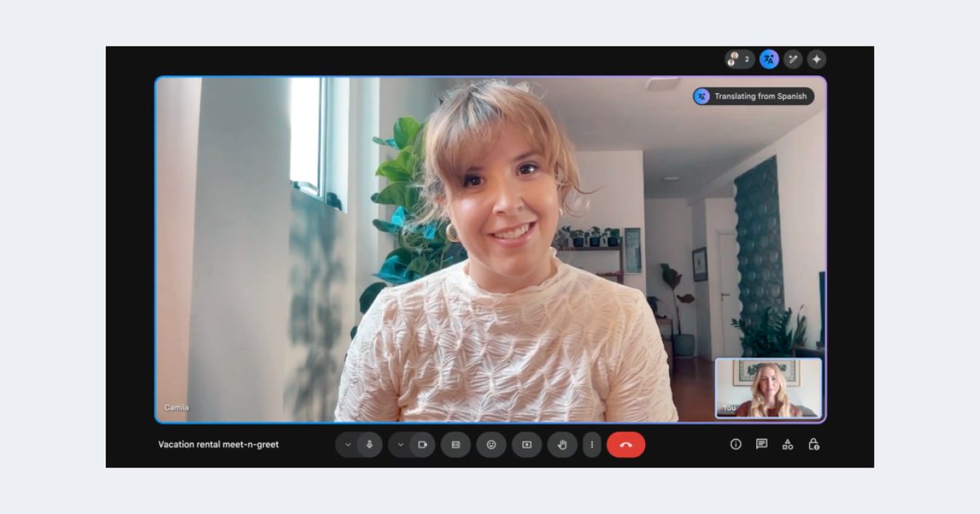
Task: Open the participants list showing 2 people
Action: click(x=739, y=60)
